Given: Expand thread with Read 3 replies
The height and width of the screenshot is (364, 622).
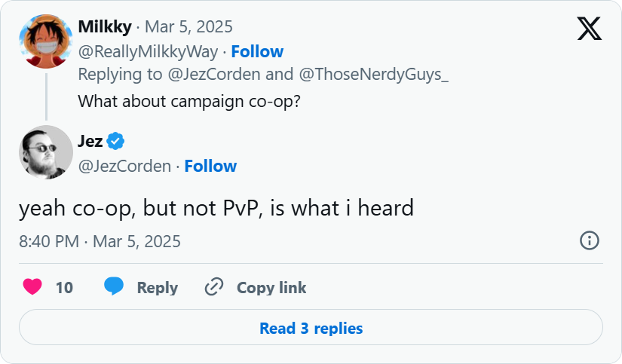Looking at the screenshot, I should pyautogui.click(x=311, y=329).
